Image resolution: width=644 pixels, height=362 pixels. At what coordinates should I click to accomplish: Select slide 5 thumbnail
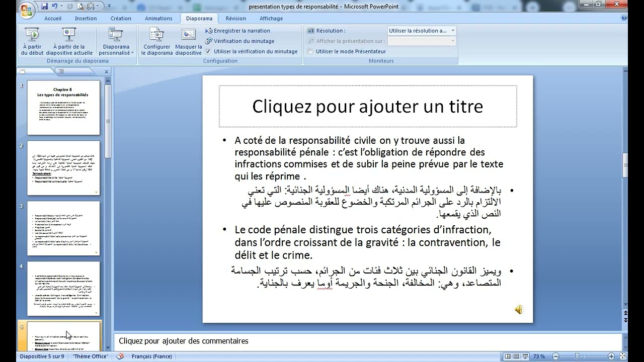pos(63,336)
